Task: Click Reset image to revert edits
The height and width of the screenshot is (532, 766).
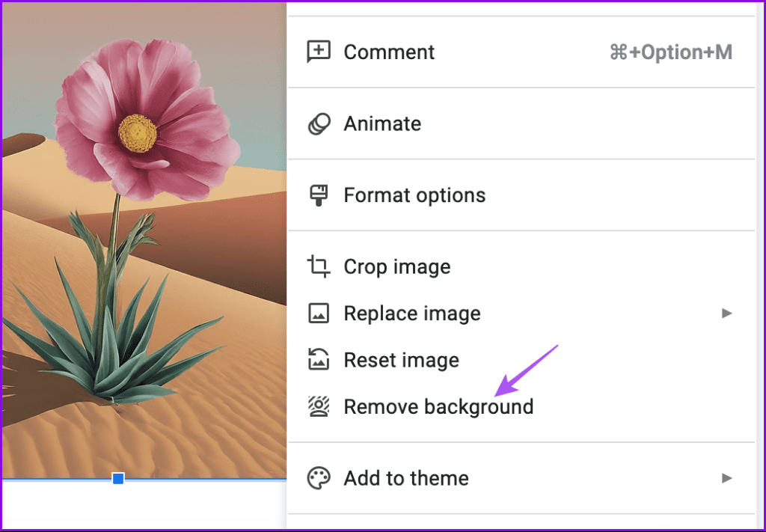Action: pos(401,360)
